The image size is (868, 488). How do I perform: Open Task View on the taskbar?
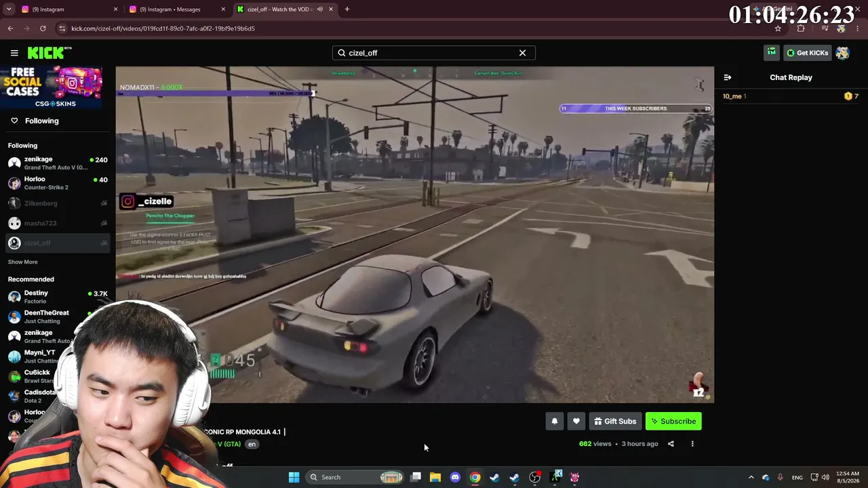click(x=416, y=477)
